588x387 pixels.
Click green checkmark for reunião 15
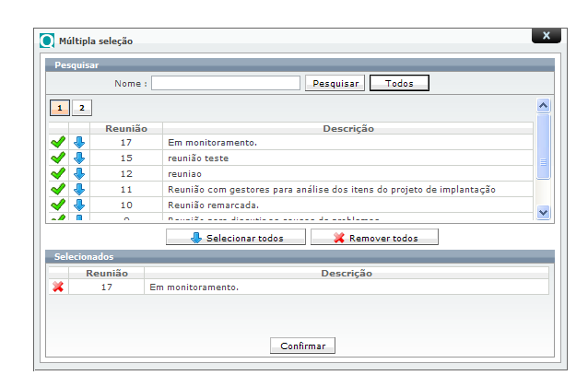coord(58,158)
